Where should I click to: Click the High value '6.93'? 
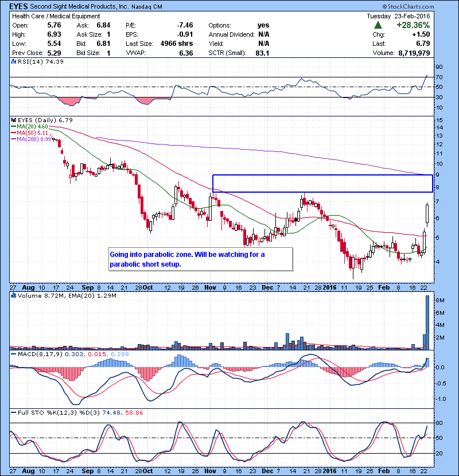(x=54, y=34)
